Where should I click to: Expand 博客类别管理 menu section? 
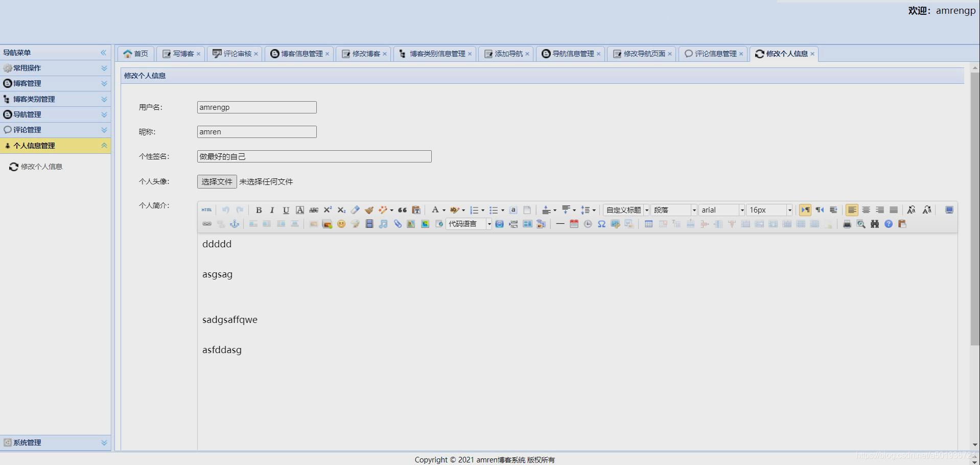55,99
